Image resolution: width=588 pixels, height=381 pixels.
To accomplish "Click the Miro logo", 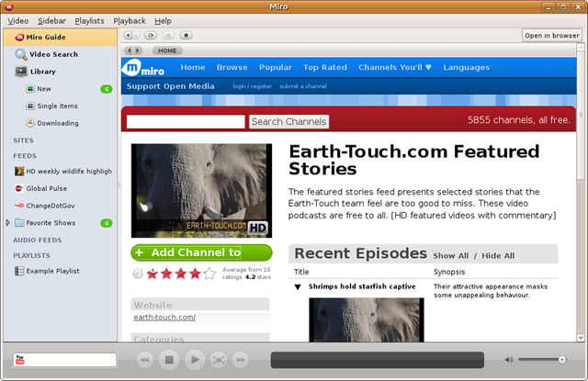I will tap(143, 68).
